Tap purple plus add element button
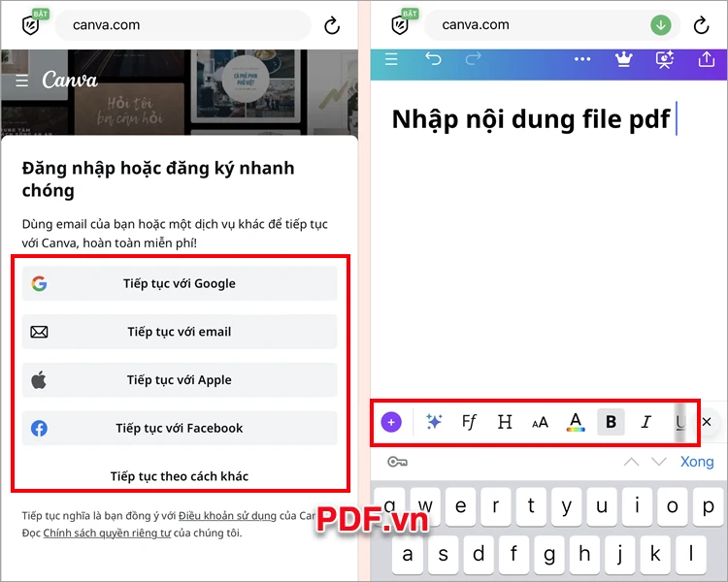Image resolution: width=728 pixels, height=582 pixels. [x=391, y=422]
